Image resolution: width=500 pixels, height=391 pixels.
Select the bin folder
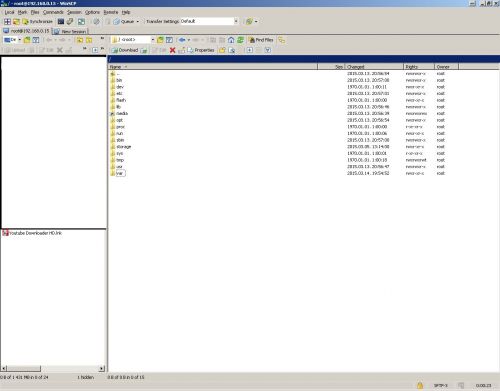coord(119,80)
